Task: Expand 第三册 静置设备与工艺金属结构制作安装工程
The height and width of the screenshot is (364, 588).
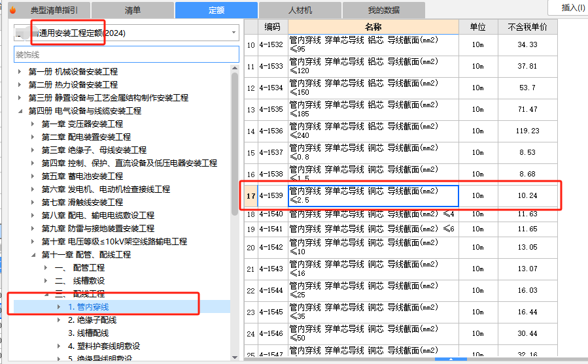Action: click(20, 97)
